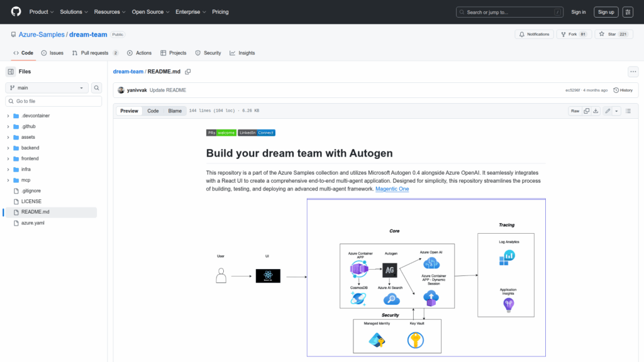Open the three-dot more options menu
This screenshot has height=362, width=644.
point(633,72)
